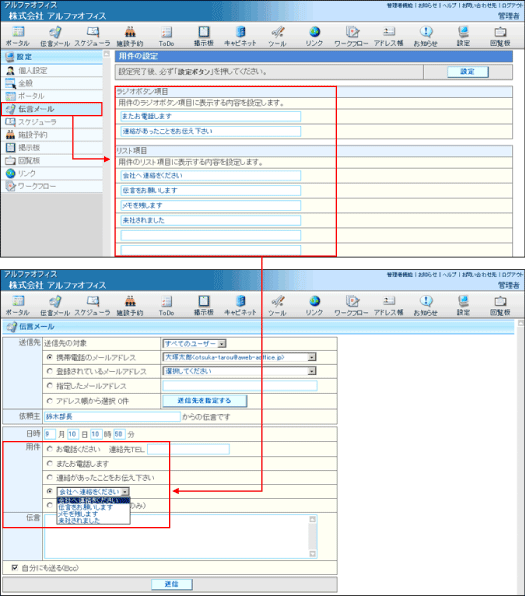
Task: Click 送信先を指定する button
Action: coord(205,401)
